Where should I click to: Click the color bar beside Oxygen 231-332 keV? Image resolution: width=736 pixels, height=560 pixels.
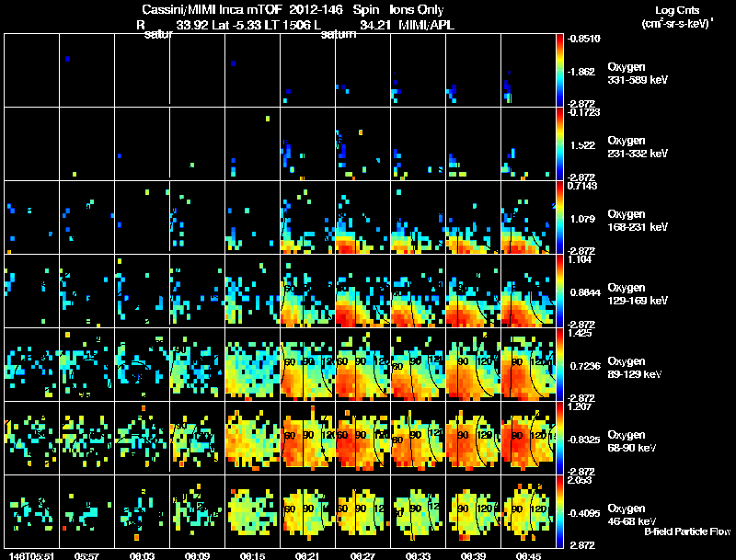pos(559,143)
